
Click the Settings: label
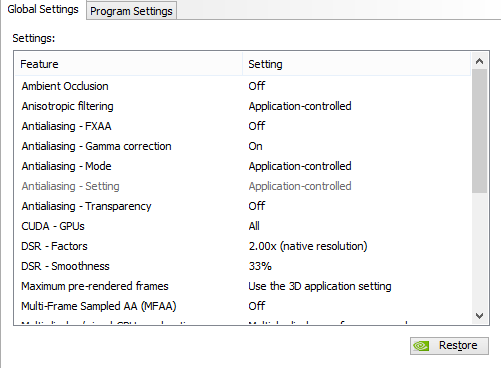pos(34,38)
